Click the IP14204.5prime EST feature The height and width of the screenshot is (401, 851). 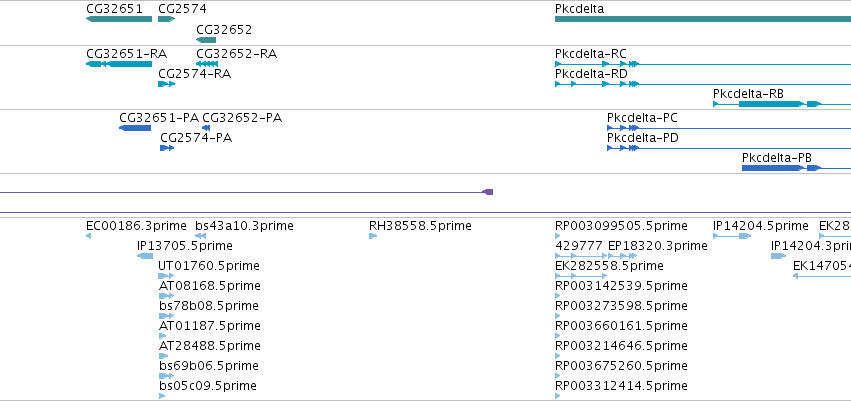[732, 236]
